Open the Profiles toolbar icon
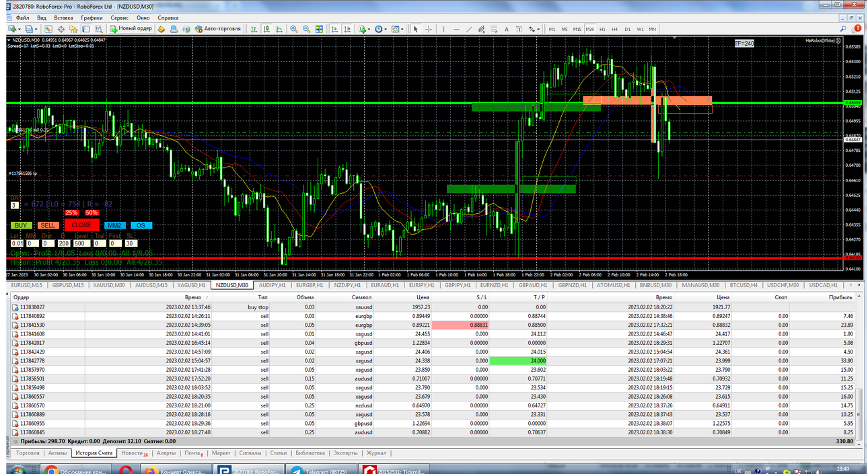The height and width of the screenshot is (474, 868). [x=29, y=29]
